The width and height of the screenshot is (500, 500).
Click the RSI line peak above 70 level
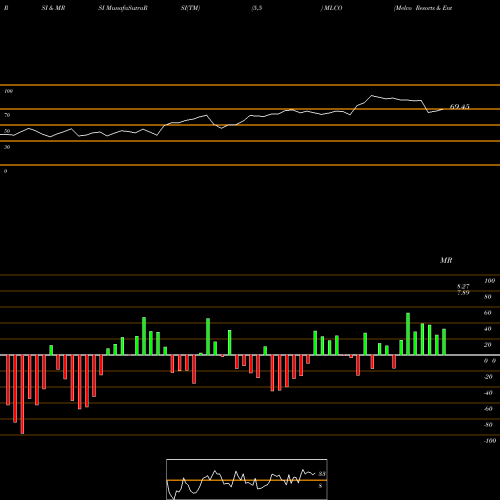point(372,96)
